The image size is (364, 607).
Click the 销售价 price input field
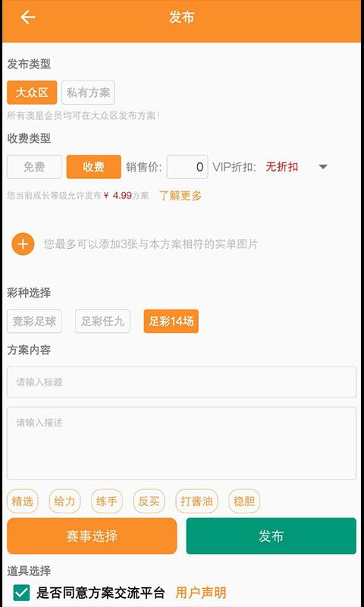(x=187, y=167)
